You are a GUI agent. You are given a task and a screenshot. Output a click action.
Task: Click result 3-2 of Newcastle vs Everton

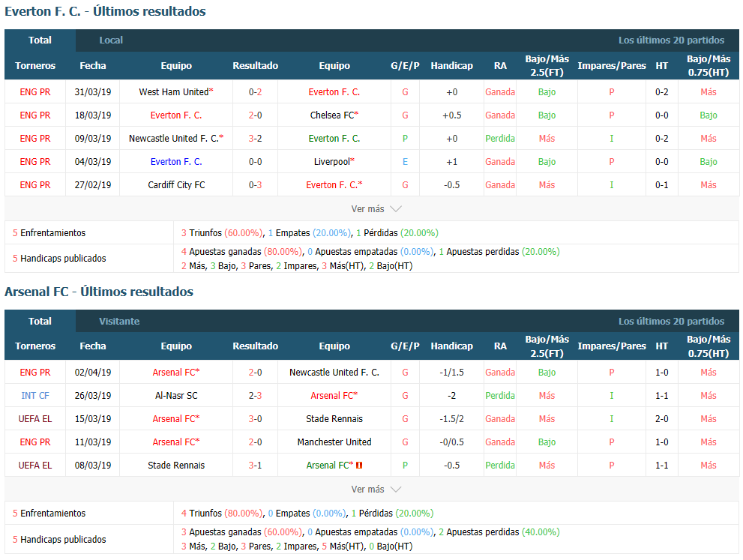pos(256,139)
